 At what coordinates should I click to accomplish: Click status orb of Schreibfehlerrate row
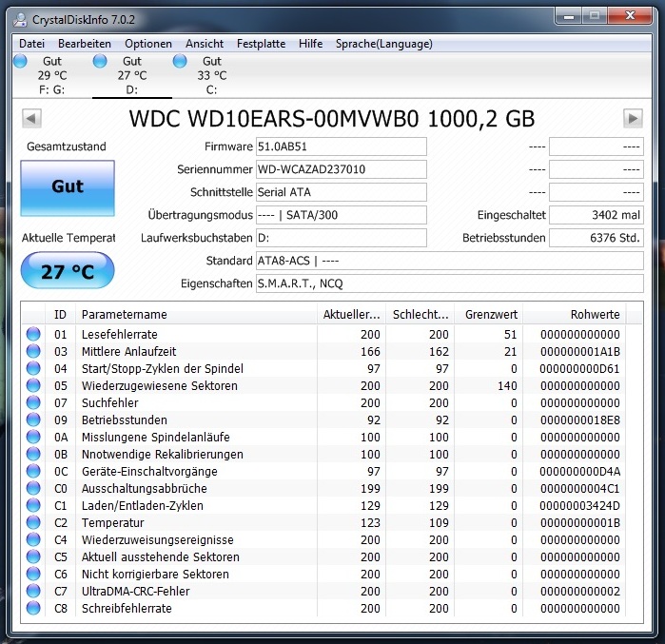pos(33,608)
